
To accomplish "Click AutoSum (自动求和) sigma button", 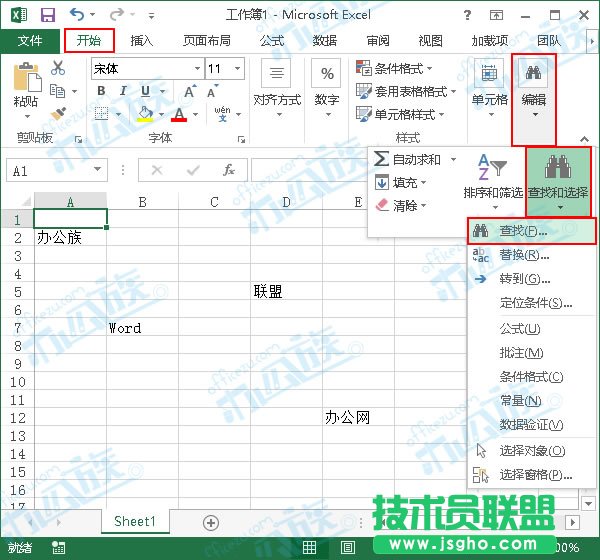I will point(407,159).
